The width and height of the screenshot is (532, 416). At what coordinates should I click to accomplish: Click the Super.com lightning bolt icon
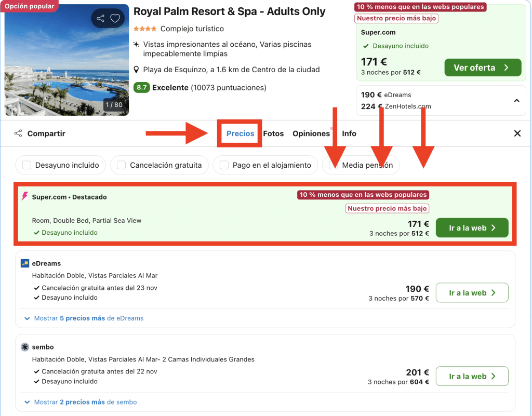tap(25, 196)
